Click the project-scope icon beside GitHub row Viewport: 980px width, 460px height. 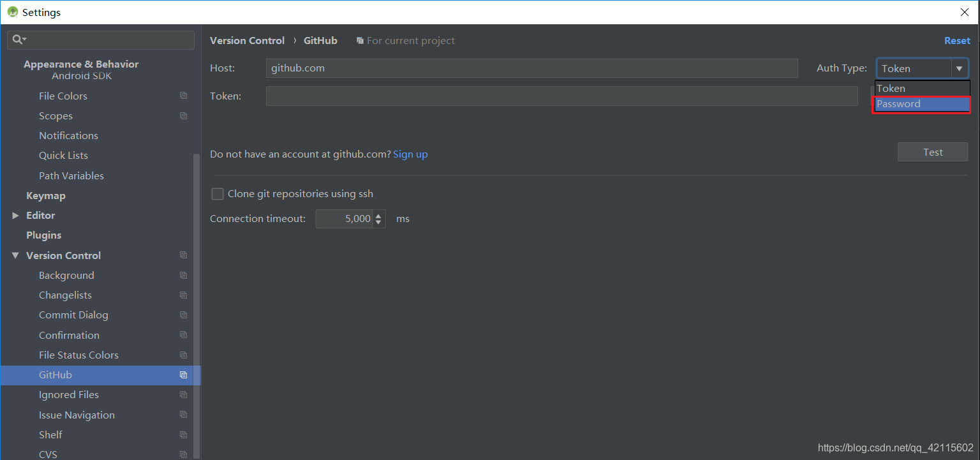184,375
